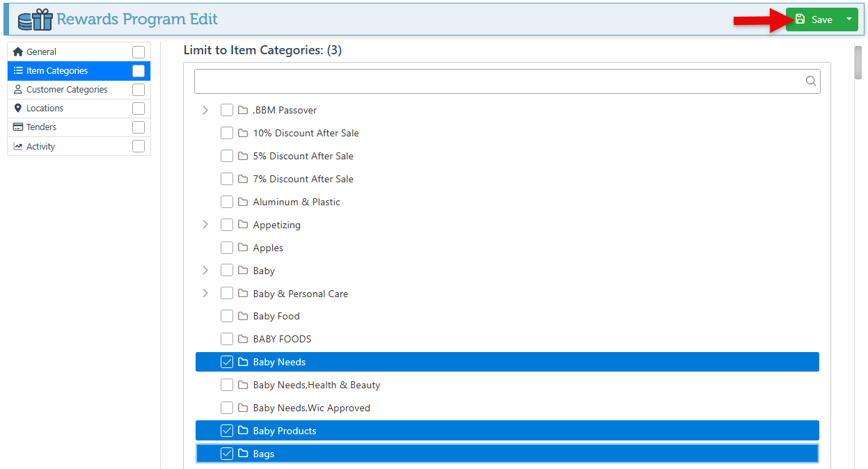
Task: Check the Aluminum & Plastic checkbox
Action: coord(227,202)
